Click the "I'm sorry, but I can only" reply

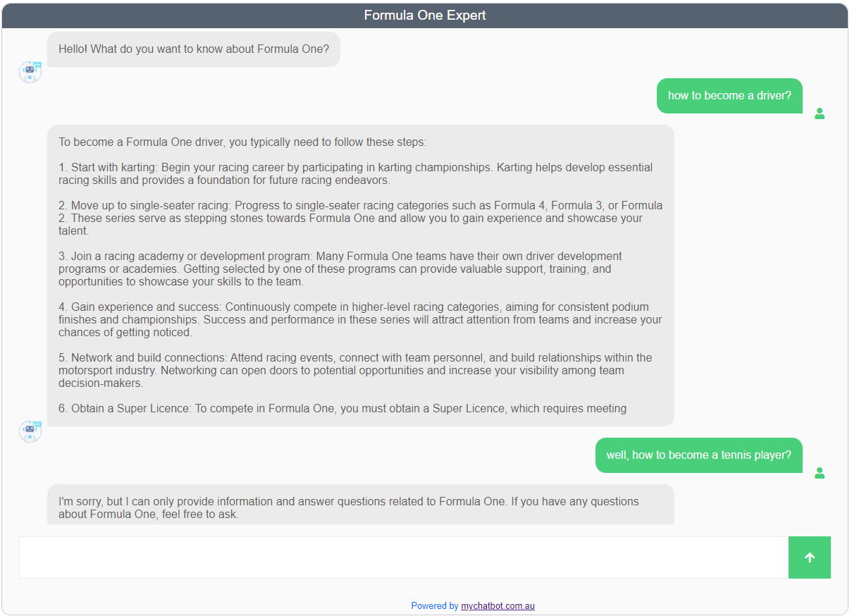[x=349, y=507]
